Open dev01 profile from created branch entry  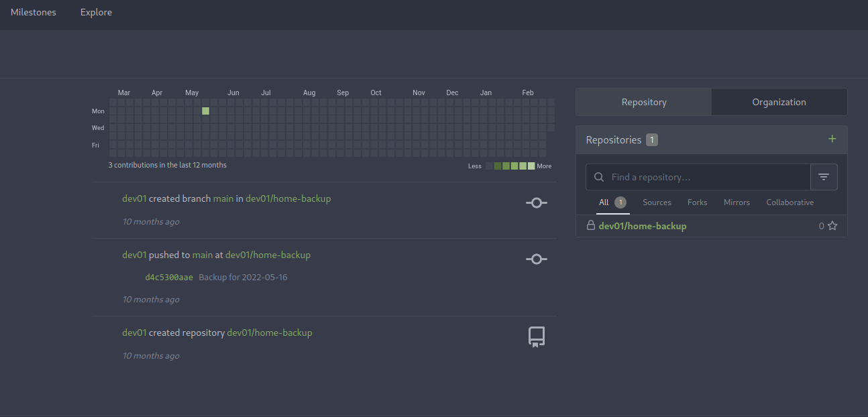click(134, 198)
